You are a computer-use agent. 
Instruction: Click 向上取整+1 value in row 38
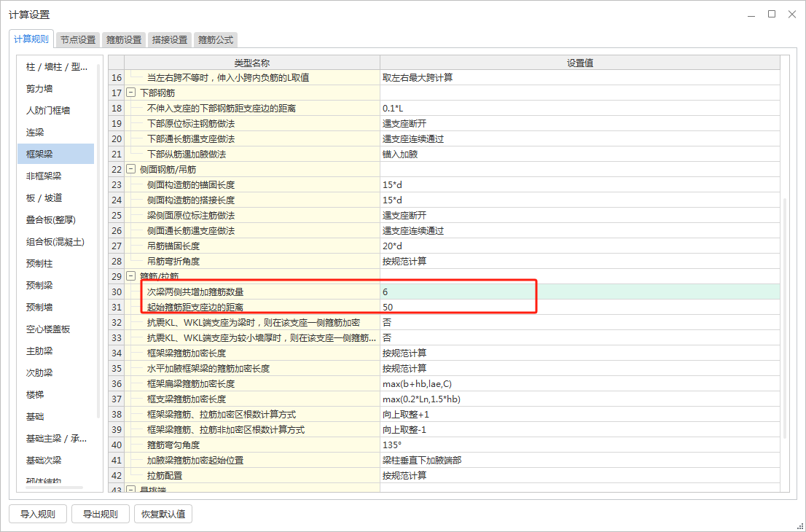(580, 414)
